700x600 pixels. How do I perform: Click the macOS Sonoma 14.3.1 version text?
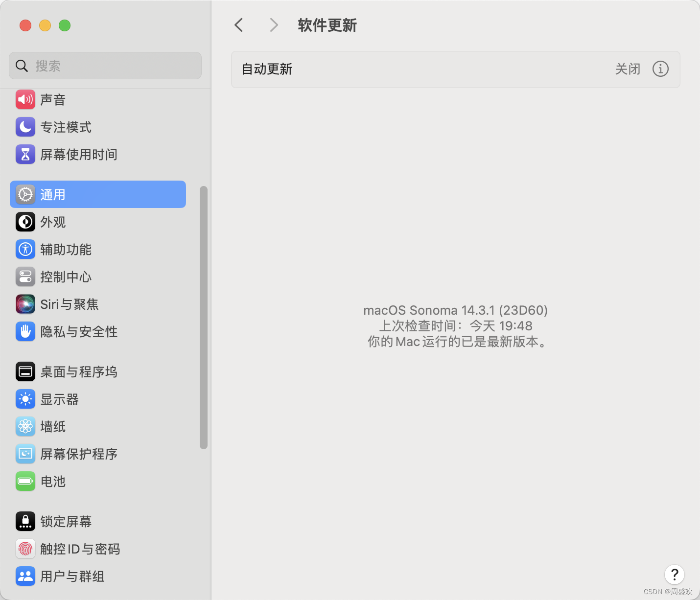click(455, 310)
